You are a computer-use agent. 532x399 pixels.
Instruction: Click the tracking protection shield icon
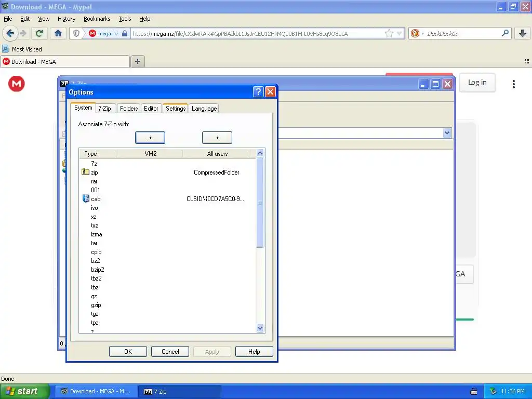point(76,33)
